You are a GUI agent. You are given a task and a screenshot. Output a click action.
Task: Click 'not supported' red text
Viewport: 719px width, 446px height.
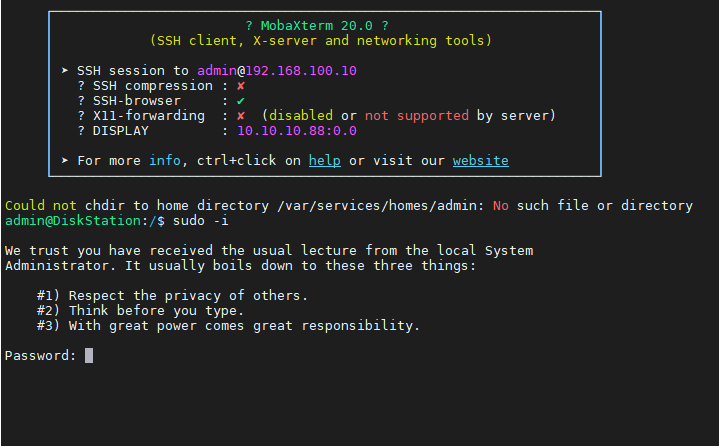(417, 116)
